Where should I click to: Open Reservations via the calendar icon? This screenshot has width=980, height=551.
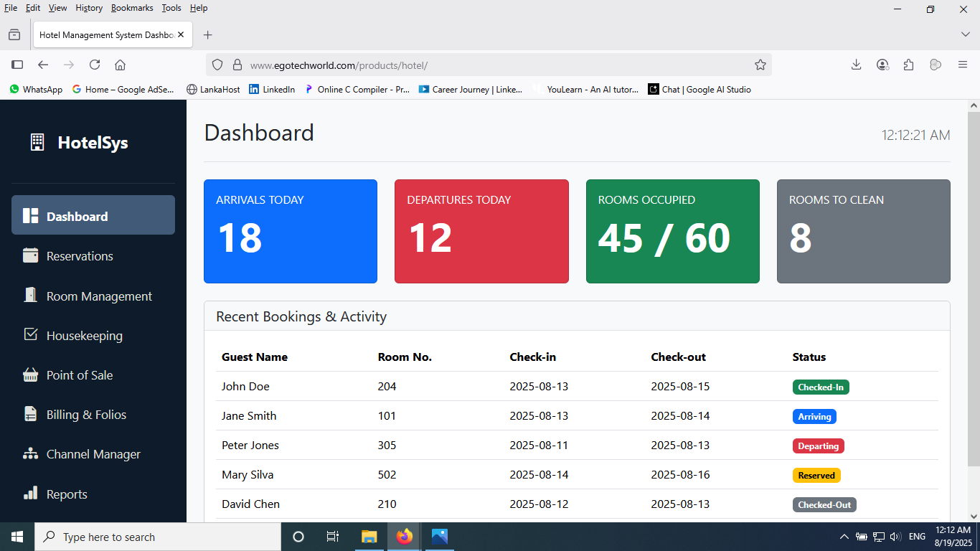pos(30,255)
